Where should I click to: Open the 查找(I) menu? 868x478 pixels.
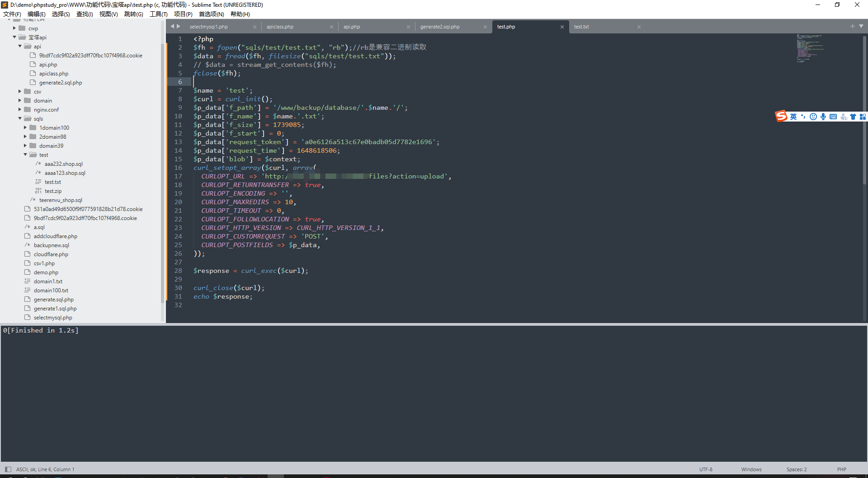pyautogui.click(x=85, y=14)
